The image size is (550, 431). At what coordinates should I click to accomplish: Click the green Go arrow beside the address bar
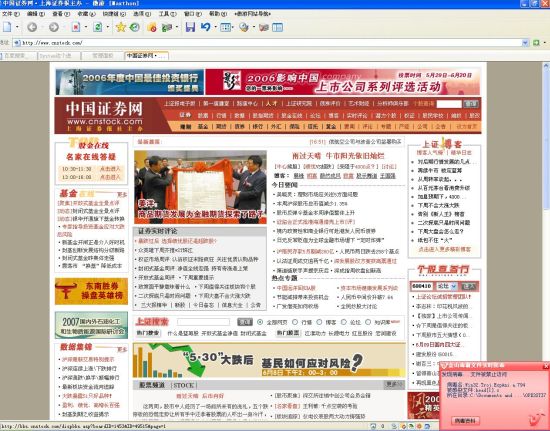(536, 43)
